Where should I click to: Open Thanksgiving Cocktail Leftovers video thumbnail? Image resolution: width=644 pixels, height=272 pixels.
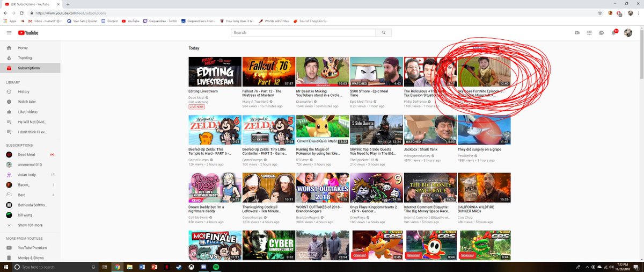click(268, 188)
